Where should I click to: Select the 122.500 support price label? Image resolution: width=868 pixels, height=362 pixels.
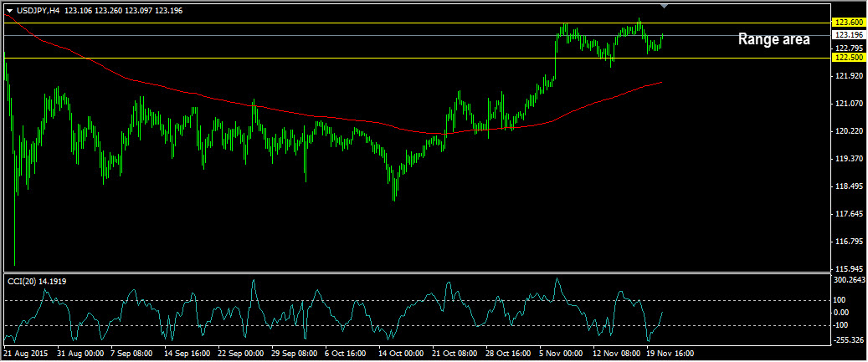coord(849,58)
